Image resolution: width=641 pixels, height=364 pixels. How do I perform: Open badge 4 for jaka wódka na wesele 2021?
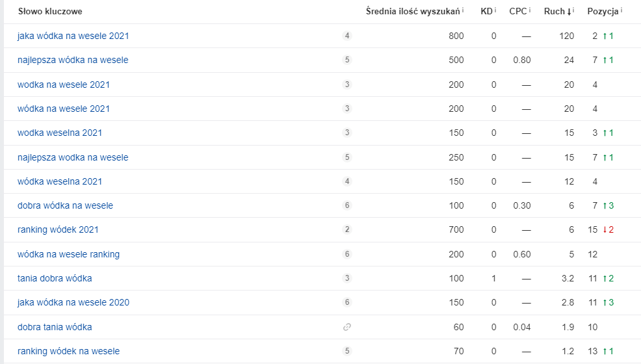(x=347, y=36)
